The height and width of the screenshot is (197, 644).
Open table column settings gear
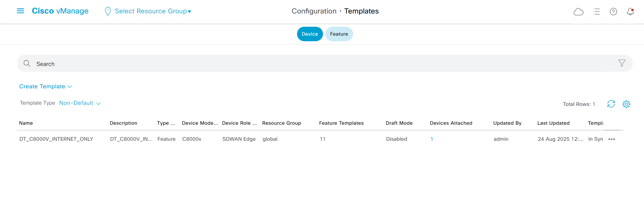626,104
